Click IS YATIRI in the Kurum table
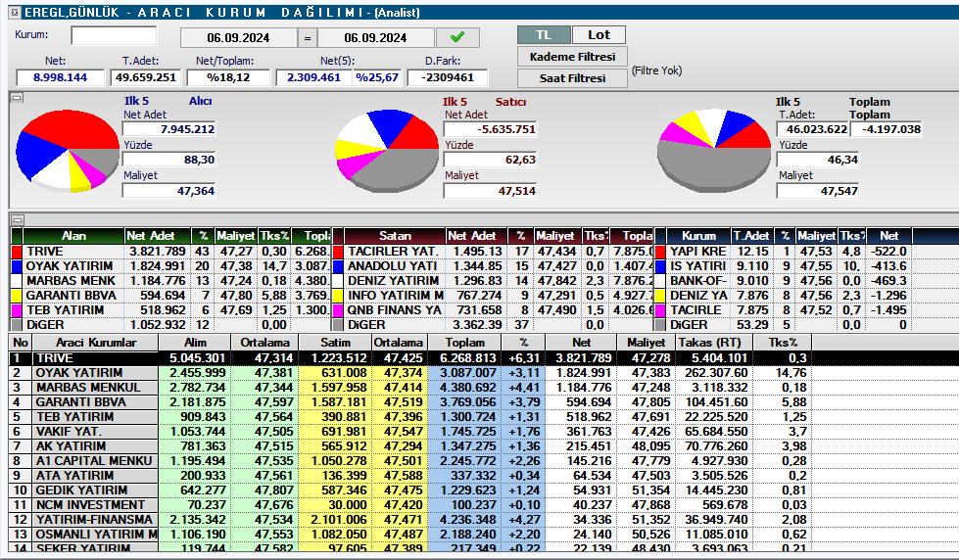This screenshot has width=959, height=560. [x=697, y=266]
